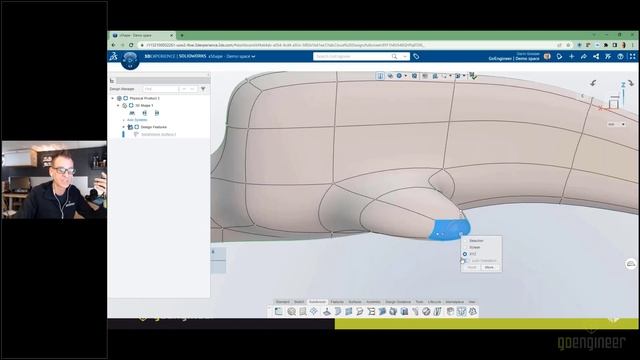Click the Share arrow icon in the top bar
The width and height of the screenshot is (640, 360).
(584, 56)
